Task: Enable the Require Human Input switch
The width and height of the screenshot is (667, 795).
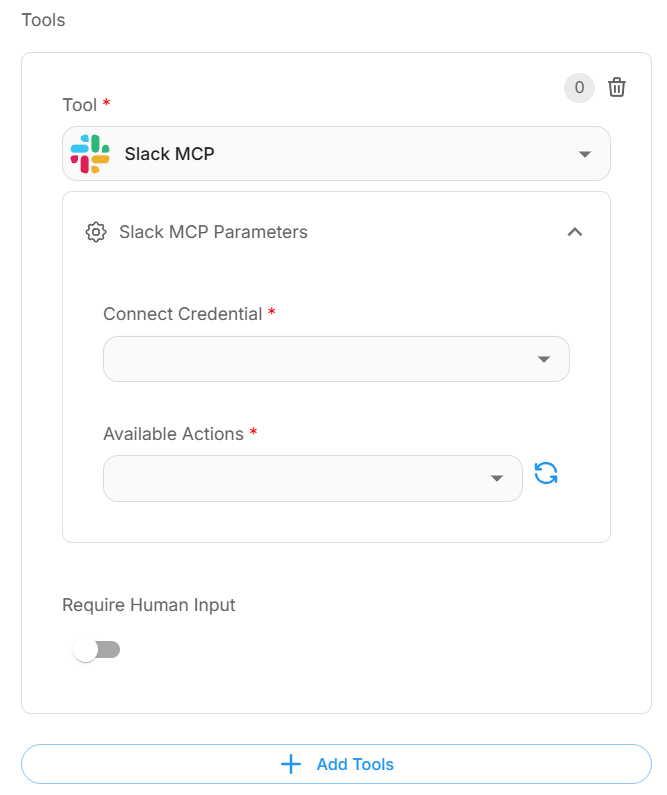Action: click(x=96, y=649)
